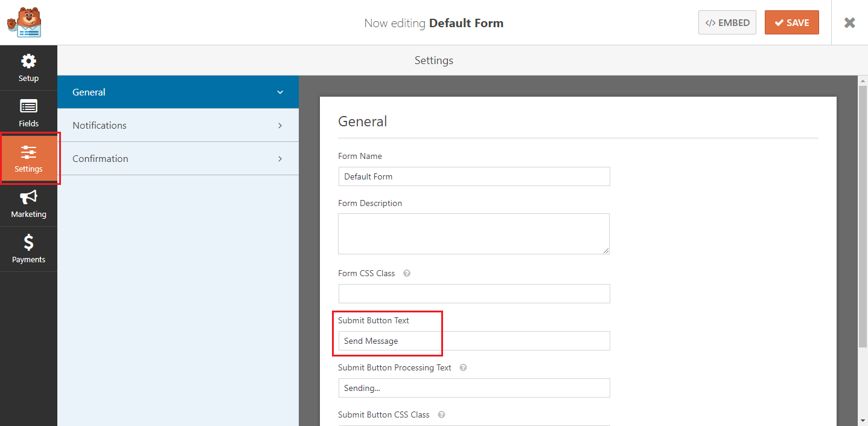
Task: Open the Marketing megaphone panel
Action: [28, 204]
